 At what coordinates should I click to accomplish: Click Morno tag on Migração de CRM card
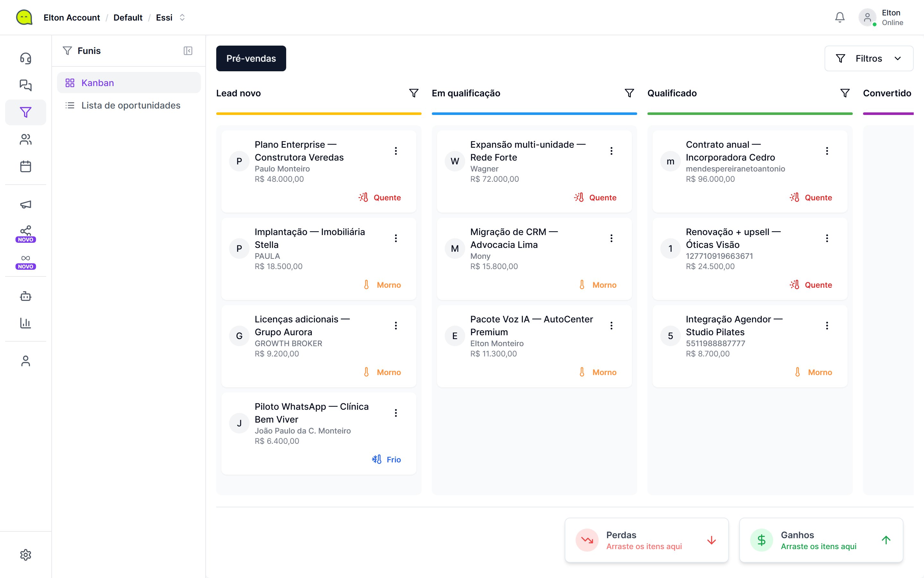[597, 285]
